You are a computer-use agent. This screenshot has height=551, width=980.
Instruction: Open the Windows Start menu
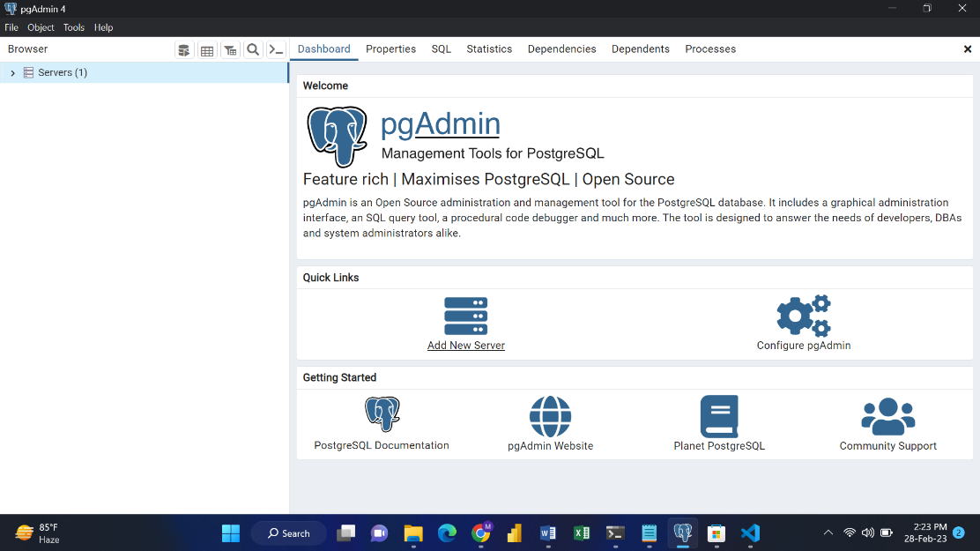[x=231, y=533]
